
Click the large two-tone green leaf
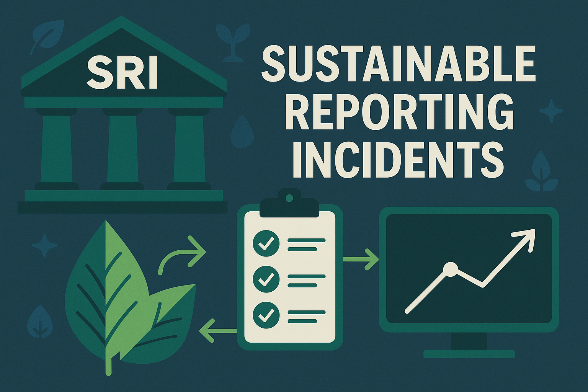[107, 297]
